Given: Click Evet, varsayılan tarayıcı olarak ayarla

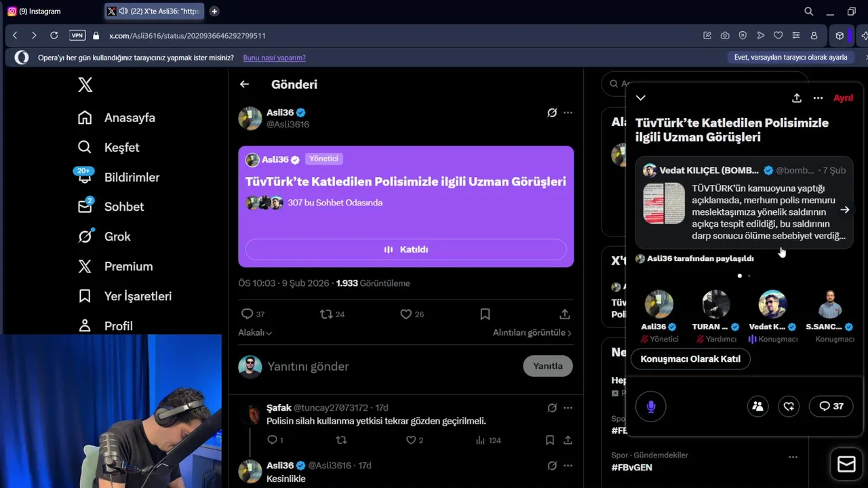Looking at the screenshot, I should pos(791,58).
